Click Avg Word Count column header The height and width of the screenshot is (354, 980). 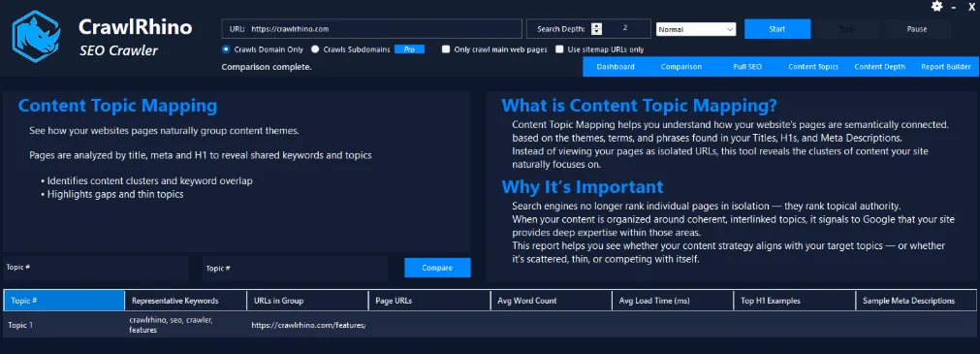pyautogui.click(x=552, y=301)
